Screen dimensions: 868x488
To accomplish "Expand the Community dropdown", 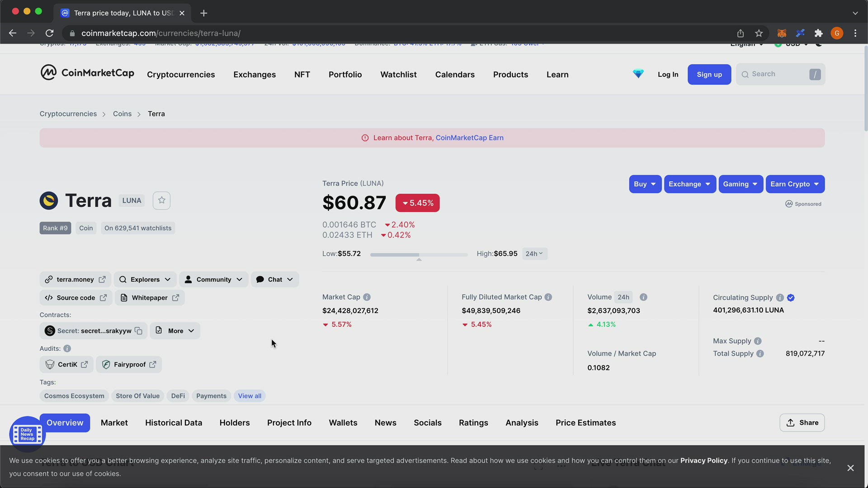I will coord(213,280).
